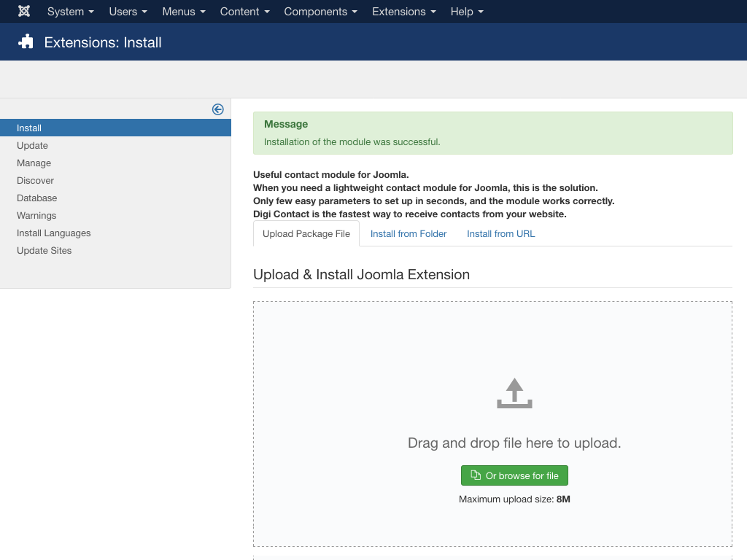Click the Extensions: Install page title

click(103, 42)
